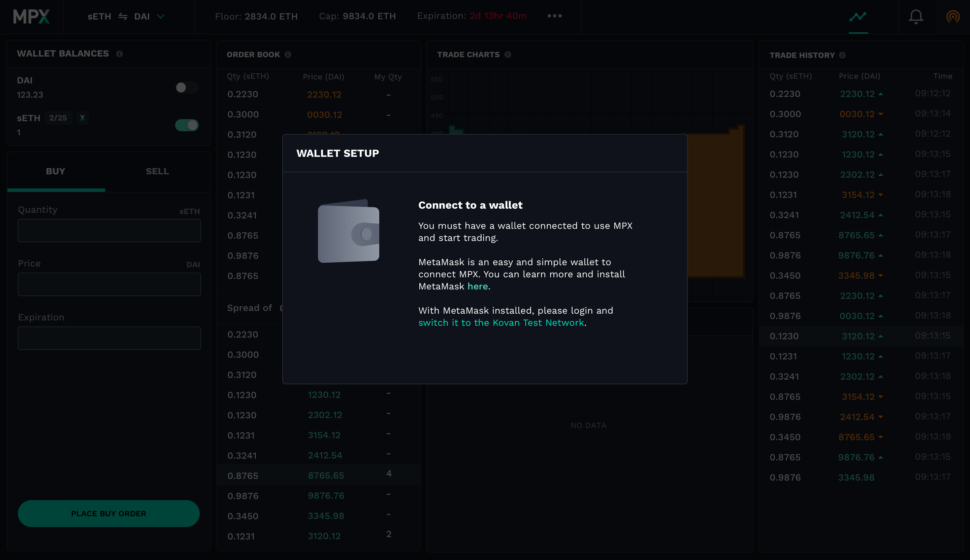Click the Price (DAI) column header in order book
The height and width of the screenshot is (560, 970).
click(x=324, y=77)
